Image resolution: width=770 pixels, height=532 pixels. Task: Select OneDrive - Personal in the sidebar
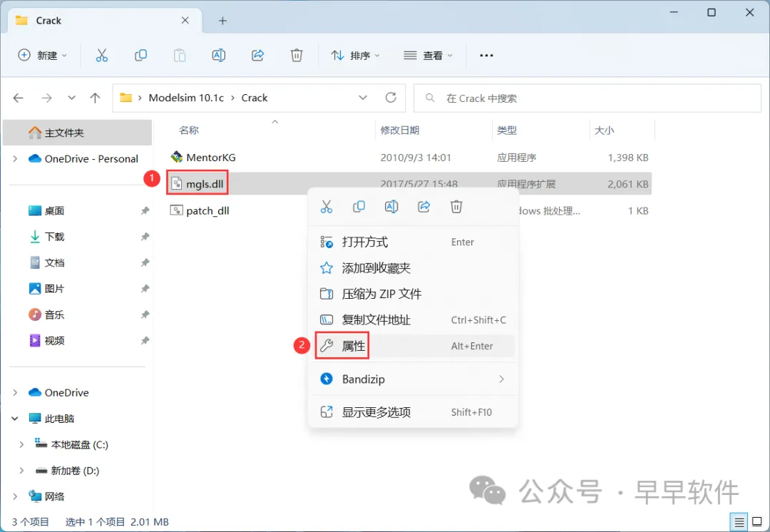click(83, 158)
